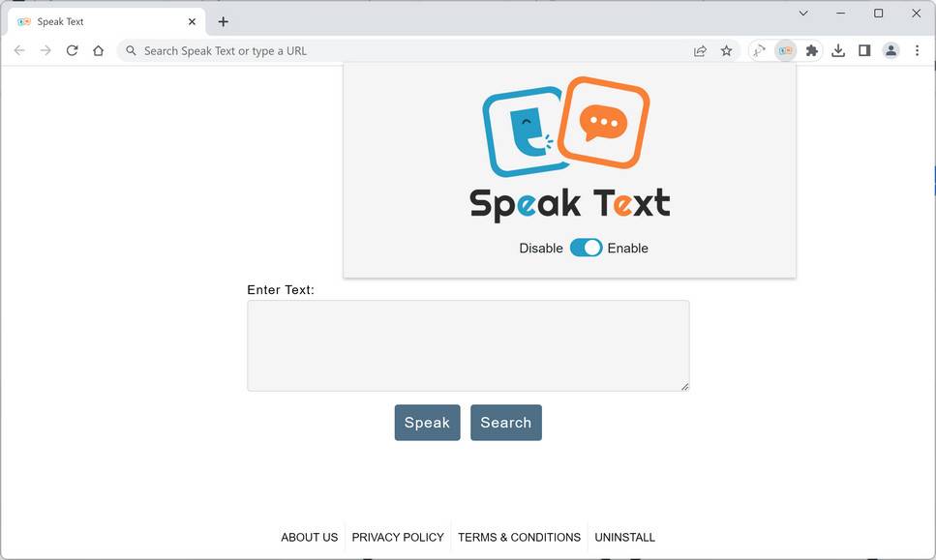
Task: Minimize the browser window
Action: (x=840, y=14)
